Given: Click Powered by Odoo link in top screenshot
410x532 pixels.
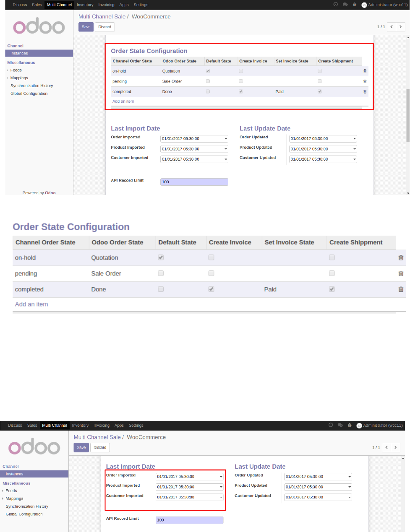Looking at the screenshot, I should click(39, 193).
